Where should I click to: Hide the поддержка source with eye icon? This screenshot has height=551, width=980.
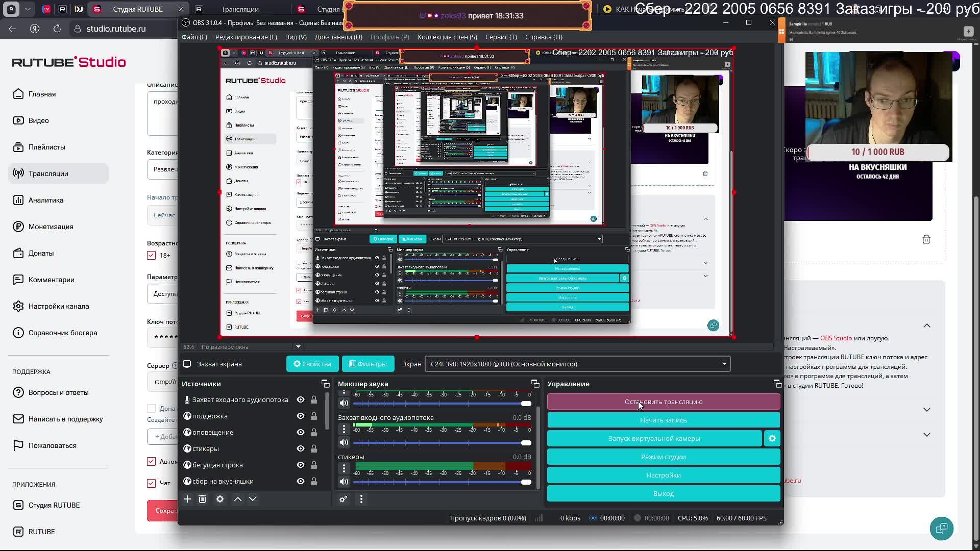pos(301,416)
